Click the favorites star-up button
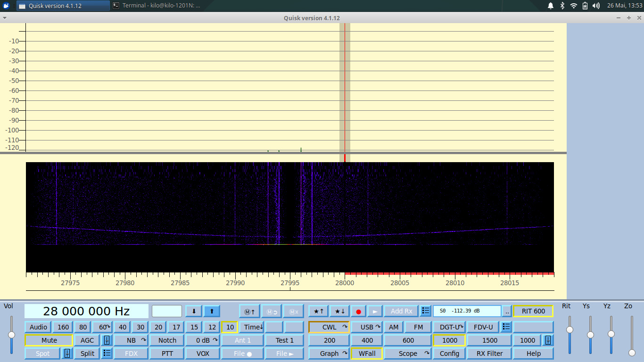This screenshot has height=362, width=644. click(319, 311)
